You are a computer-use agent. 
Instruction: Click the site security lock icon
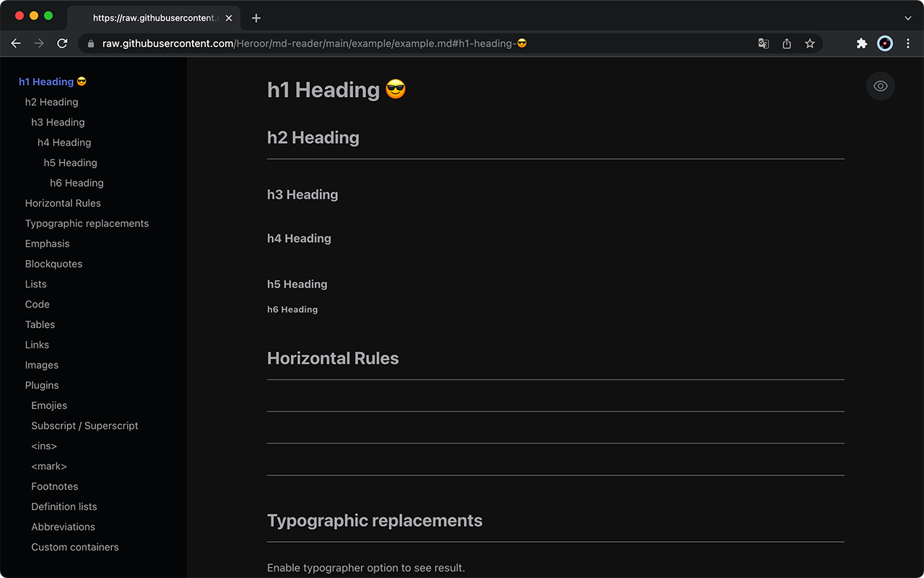coord(90,43)
